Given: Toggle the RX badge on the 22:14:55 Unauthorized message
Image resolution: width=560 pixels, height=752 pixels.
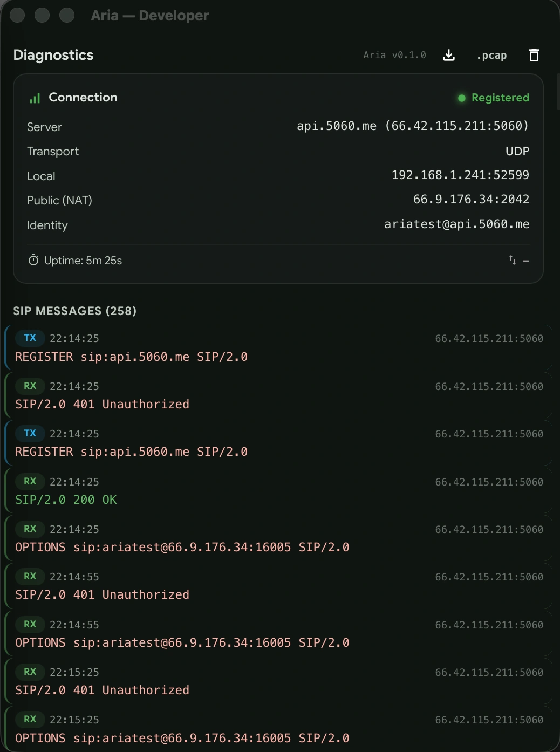Looking at the screenshot, I should 30,576.
